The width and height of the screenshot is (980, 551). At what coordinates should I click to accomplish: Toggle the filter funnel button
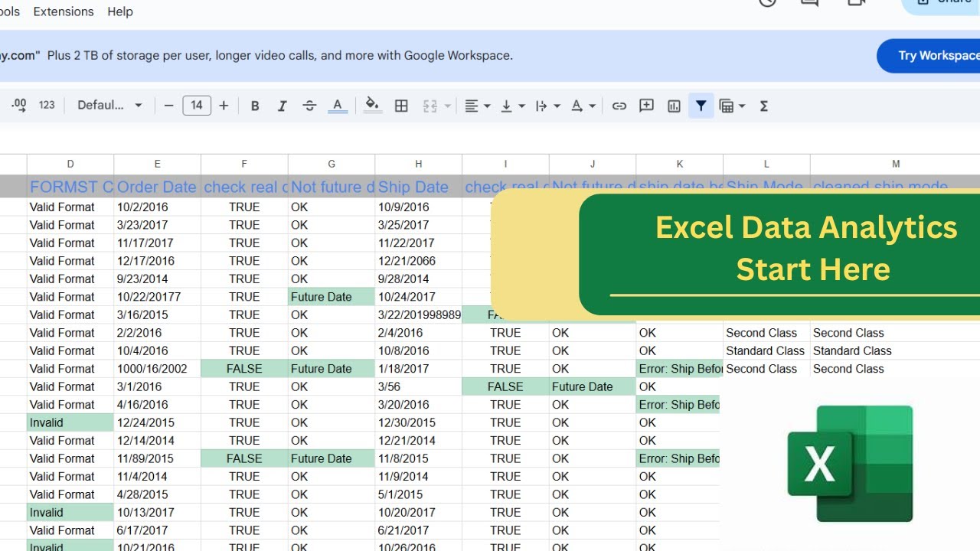(701, 106)
